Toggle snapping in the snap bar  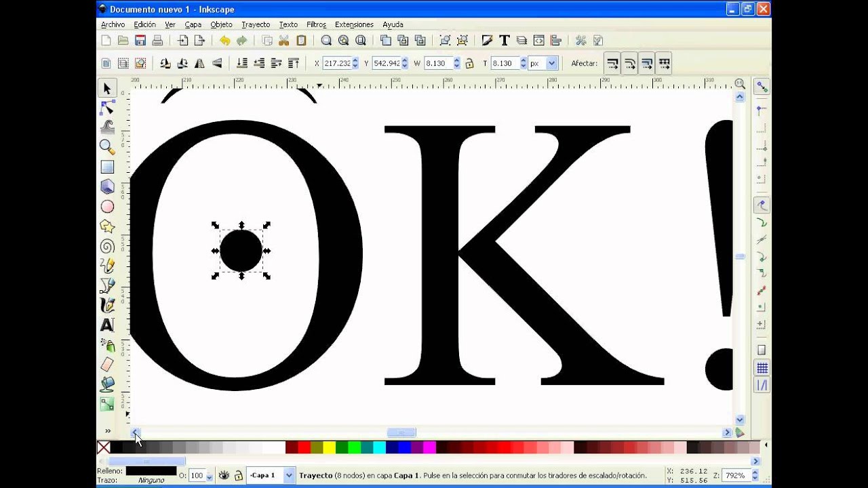(x=762, y=87)
